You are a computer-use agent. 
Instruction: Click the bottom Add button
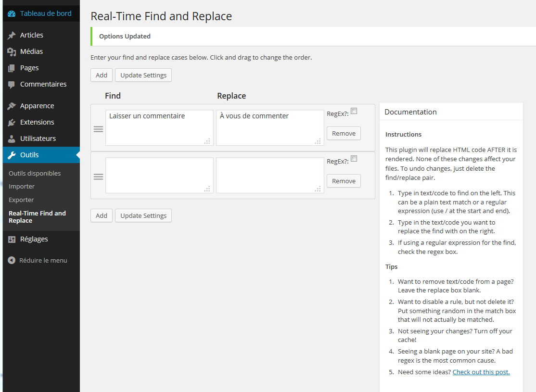102,215
